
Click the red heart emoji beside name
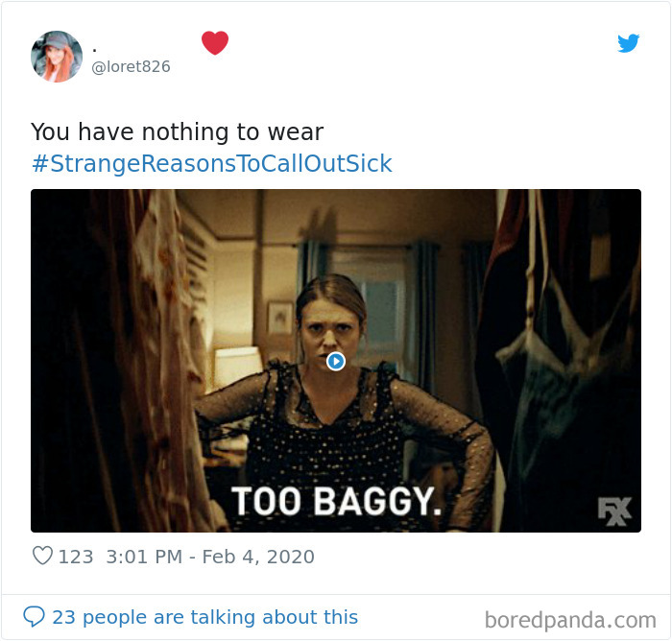pos(215,43)
